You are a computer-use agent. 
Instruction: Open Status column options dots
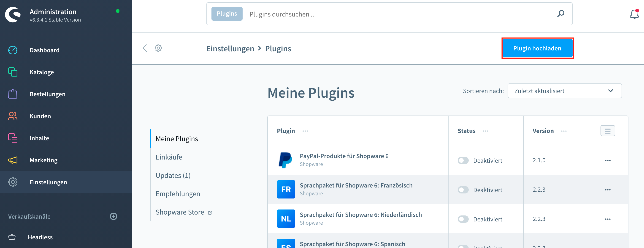[485, 131]
